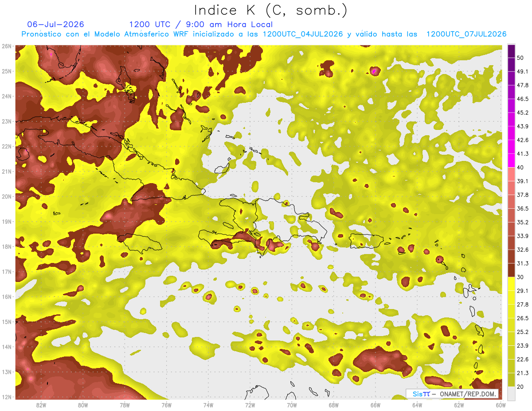The image size is (532, 411).
Task: Select the 74W longitude label
Action: 208,405
